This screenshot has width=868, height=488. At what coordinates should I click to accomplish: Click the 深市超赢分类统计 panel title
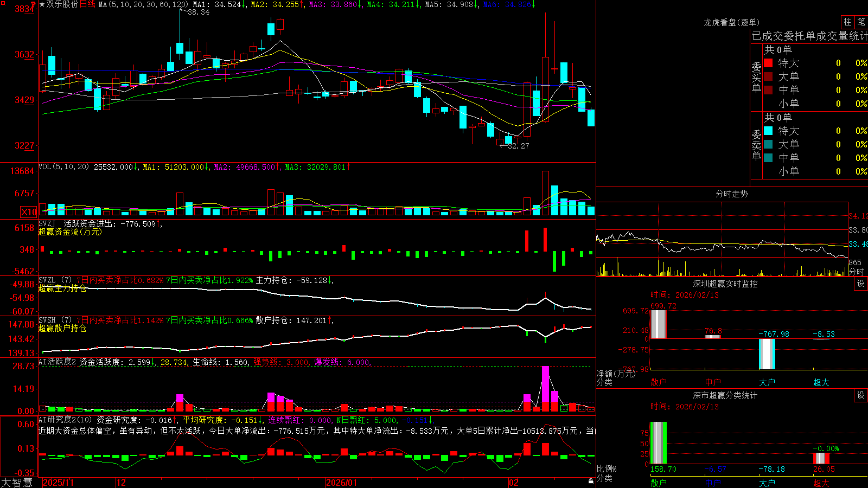coord(725,395)
